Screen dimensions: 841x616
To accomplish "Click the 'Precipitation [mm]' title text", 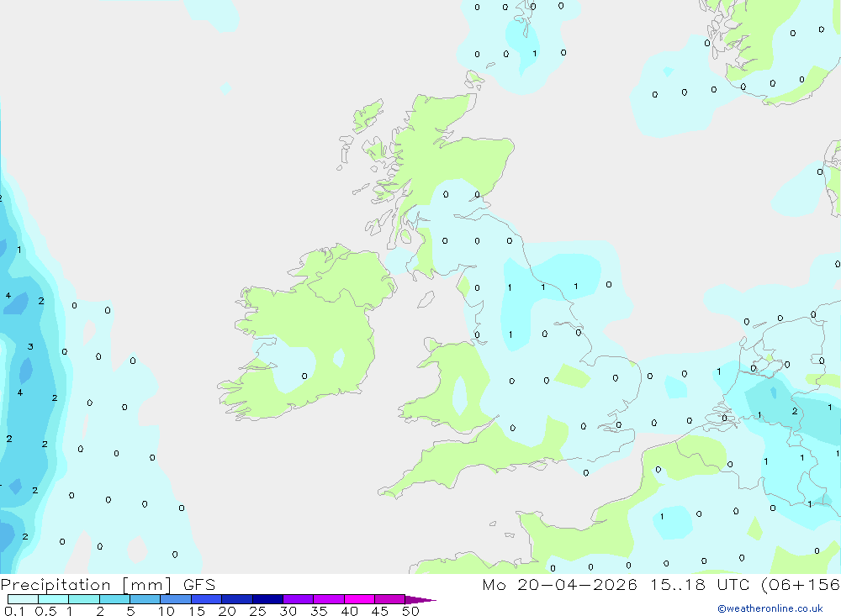I will (x=86, y=585).
